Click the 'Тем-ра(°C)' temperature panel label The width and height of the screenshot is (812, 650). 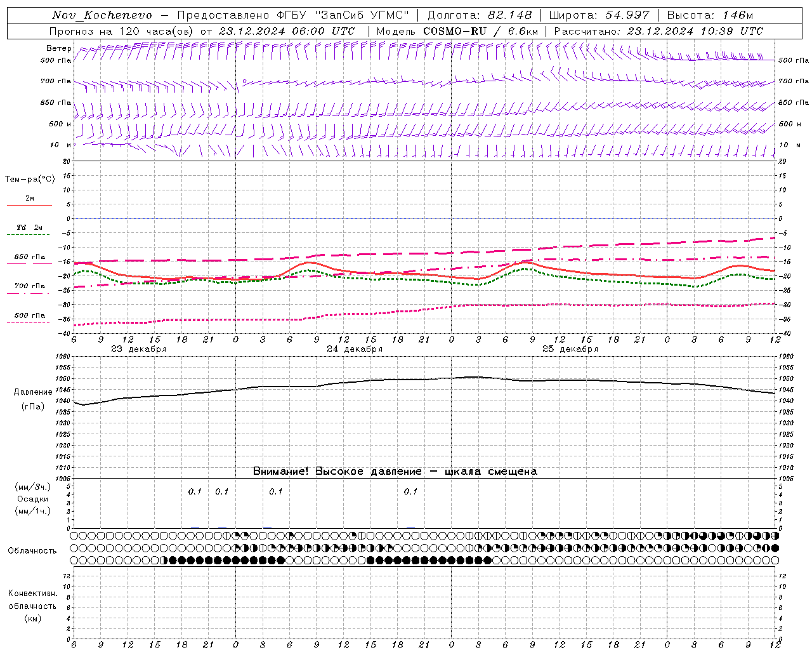(30, 180)
